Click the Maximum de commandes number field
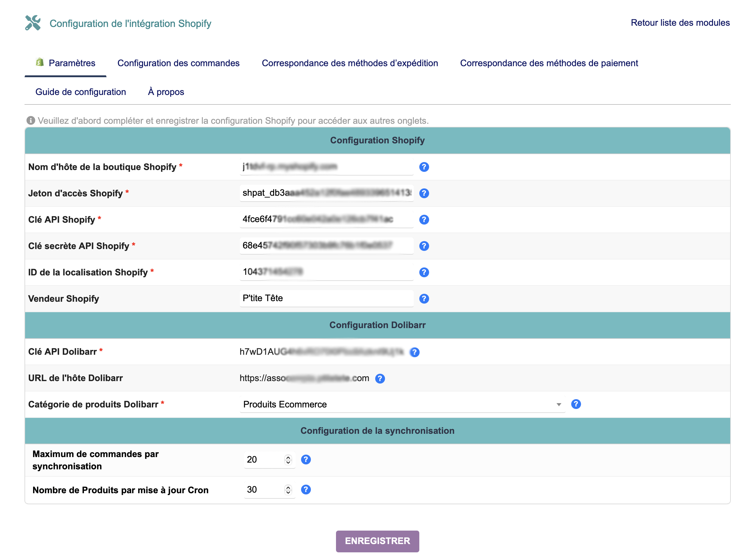Screen dimensions: 751x560 (270, 460)
